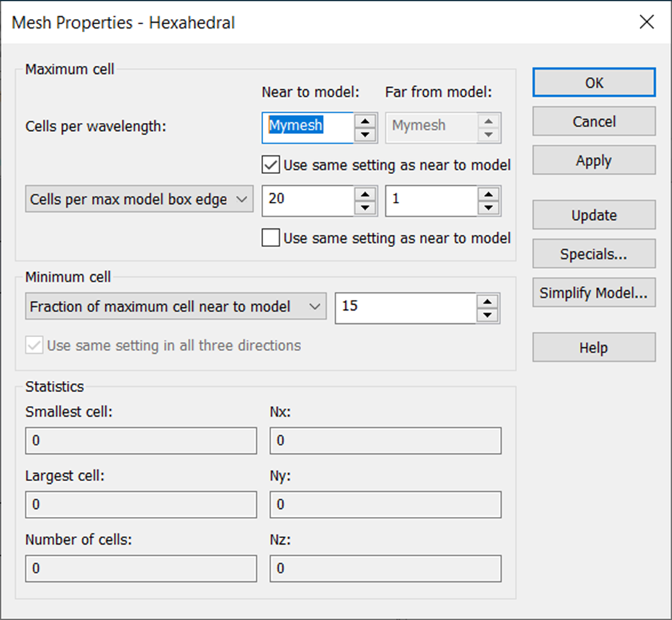
Task: Decrease near-model cells per wavelength spinner
Action: click(365, 135)
